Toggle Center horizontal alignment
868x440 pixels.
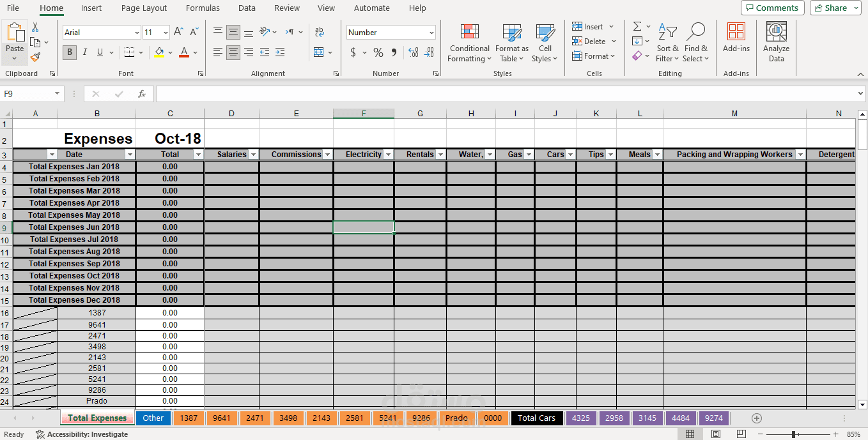pos(233,52)
